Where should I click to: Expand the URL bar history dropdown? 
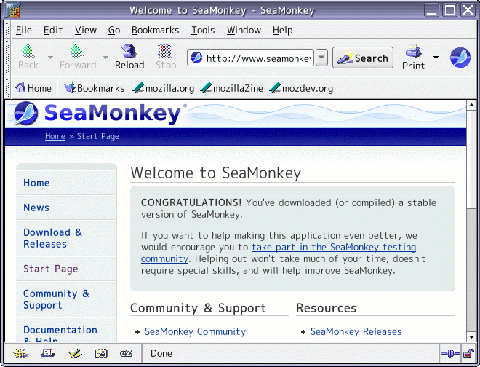pos(321,58)
